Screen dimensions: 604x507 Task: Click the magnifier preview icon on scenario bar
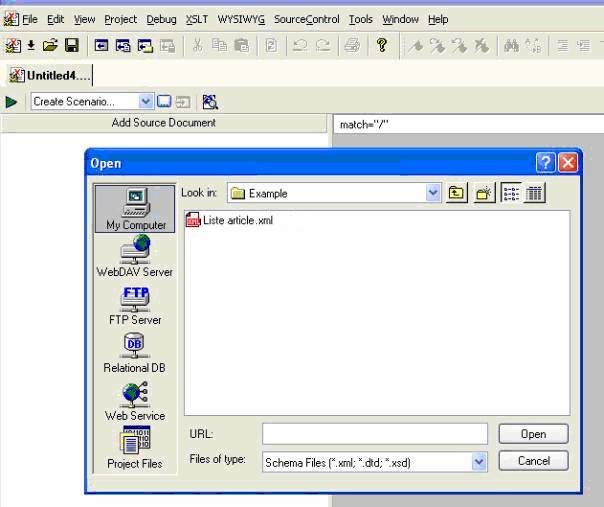210,102
